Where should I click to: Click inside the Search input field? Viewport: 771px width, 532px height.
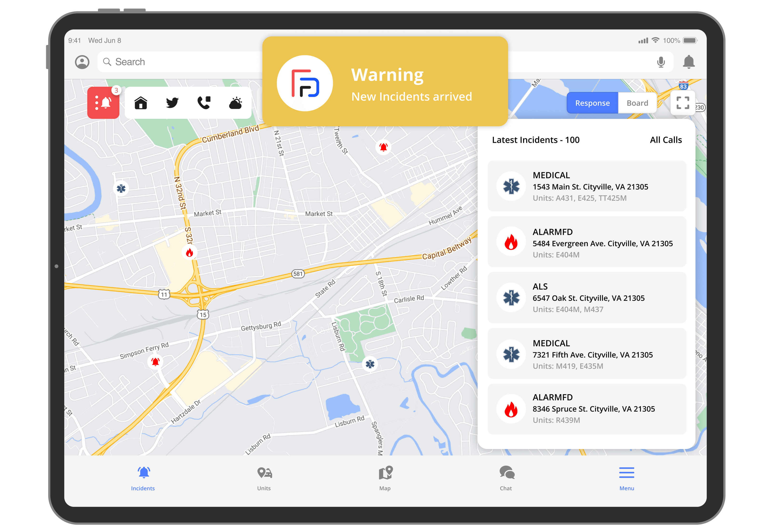click(233, 62)
